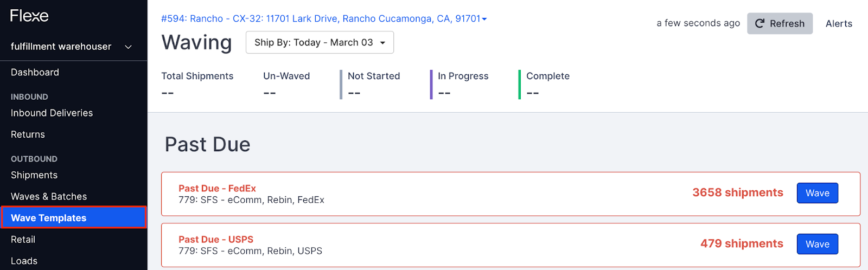
Task: Go to Inbound Deliveries
Action: (x=52, y=113)
